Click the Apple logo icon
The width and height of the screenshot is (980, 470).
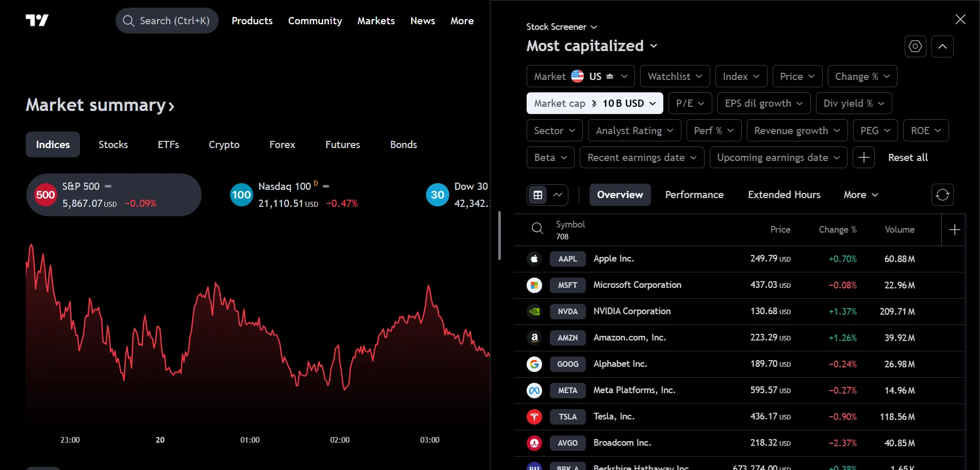(x=534, y=258)
